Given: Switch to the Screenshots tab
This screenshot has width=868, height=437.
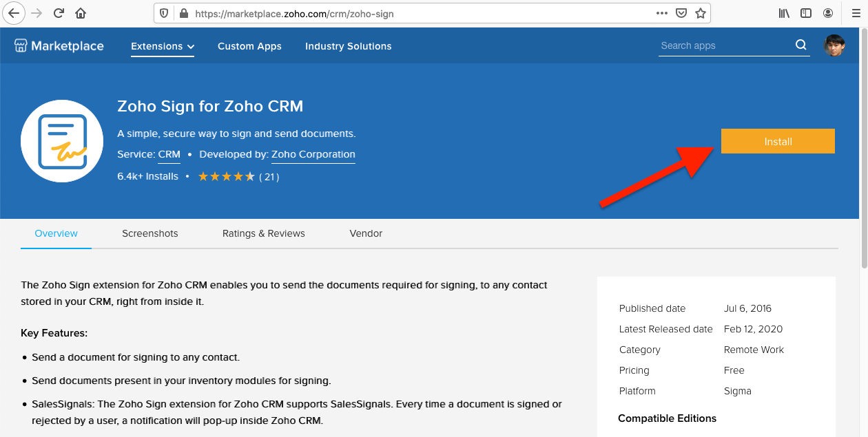Looking at the screenshot, I should tap(150, 233).
